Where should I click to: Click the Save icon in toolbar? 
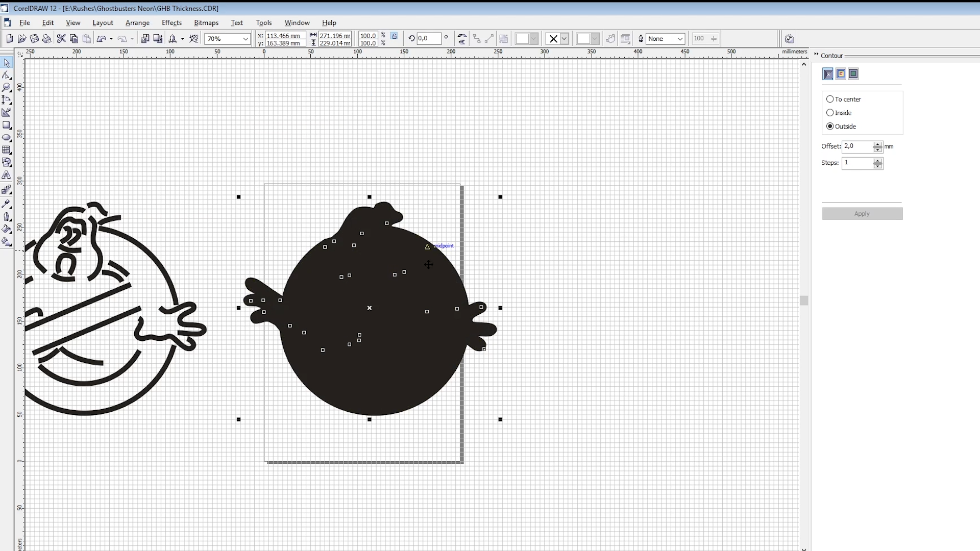pyautogui.click(x=34, y=39)
